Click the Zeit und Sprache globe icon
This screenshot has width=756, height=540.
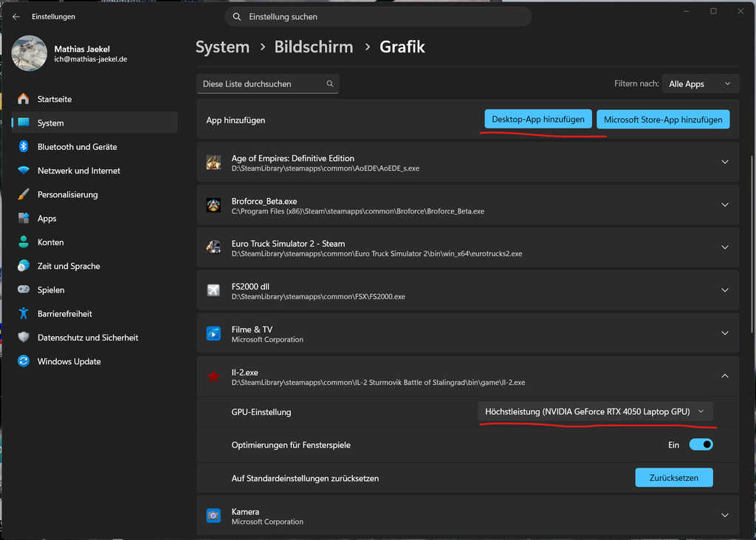pyautogui.click(x=23, y=266)
